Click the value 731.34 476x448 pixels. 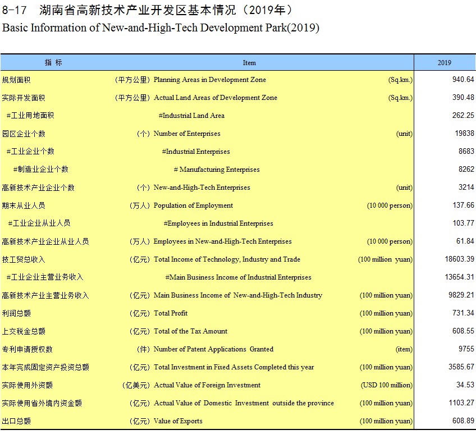(x=463, y=313)
